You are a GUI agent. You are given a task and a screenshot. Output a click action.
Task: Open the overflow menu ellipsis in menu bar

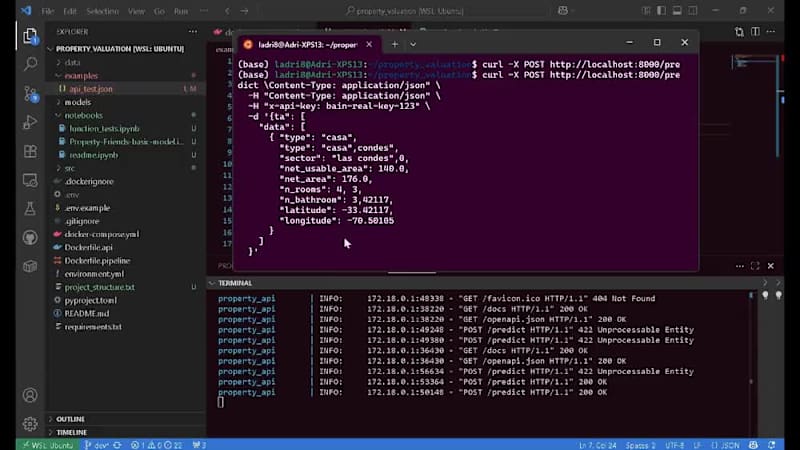pyautogui.click(x=204, y=11)
